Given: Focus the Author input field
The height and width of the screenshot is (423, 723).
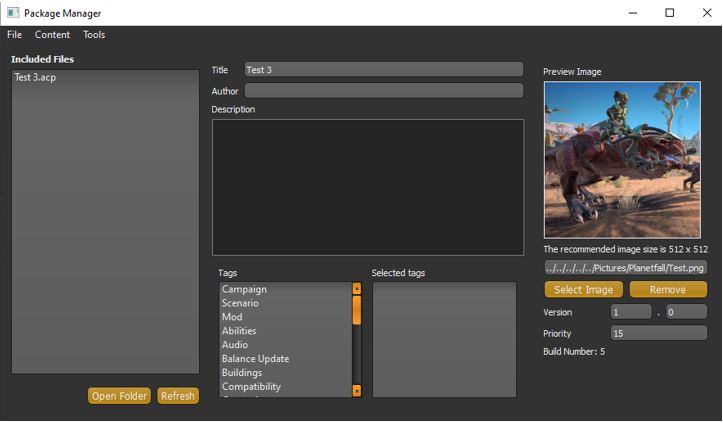Looking at the screenshot, I should tap(383, 91).
